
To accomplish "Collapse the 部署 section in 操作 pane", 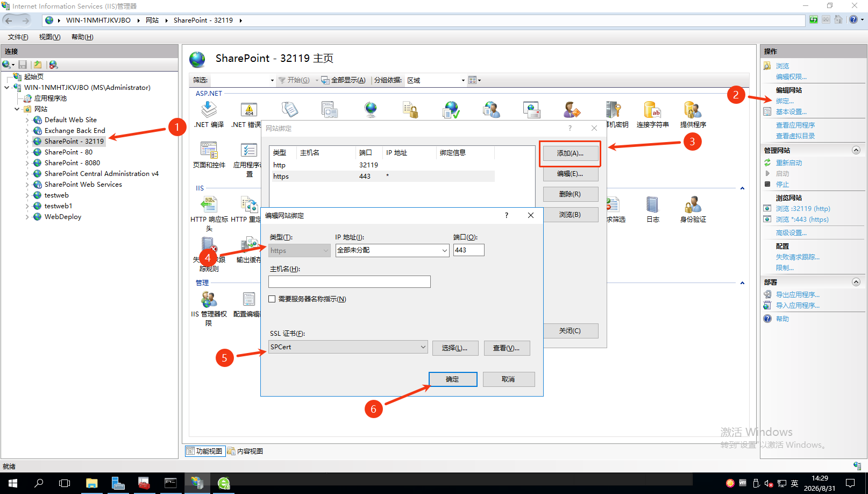I will [856, 282].
